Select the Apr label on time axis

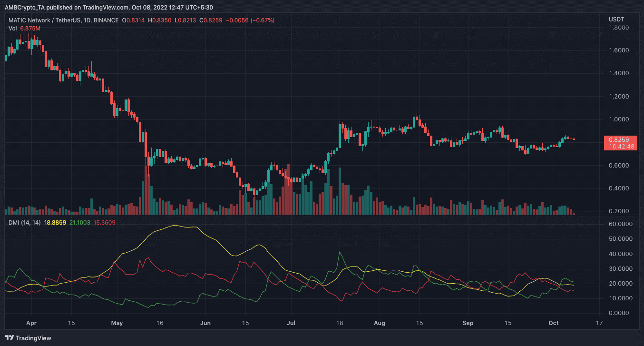point(31,323)
